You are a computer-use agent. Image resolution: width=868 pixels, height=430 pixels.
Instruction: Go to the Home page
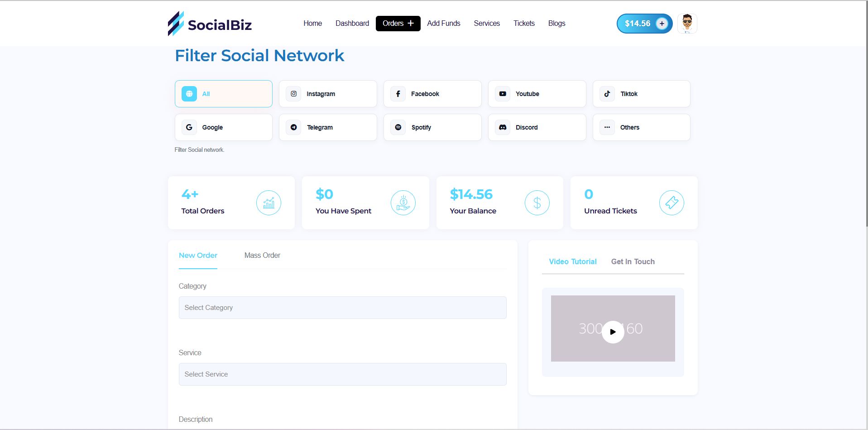313,24
